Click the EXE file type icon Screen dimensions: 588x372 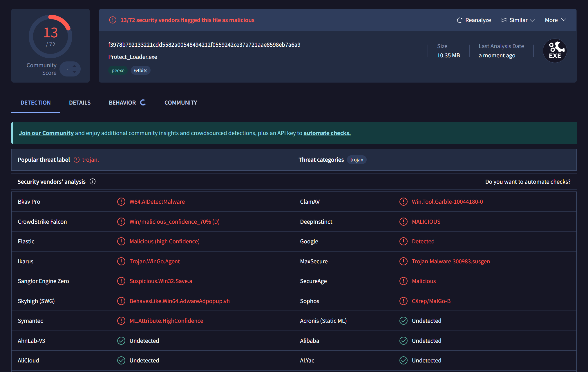click(555, 51)
